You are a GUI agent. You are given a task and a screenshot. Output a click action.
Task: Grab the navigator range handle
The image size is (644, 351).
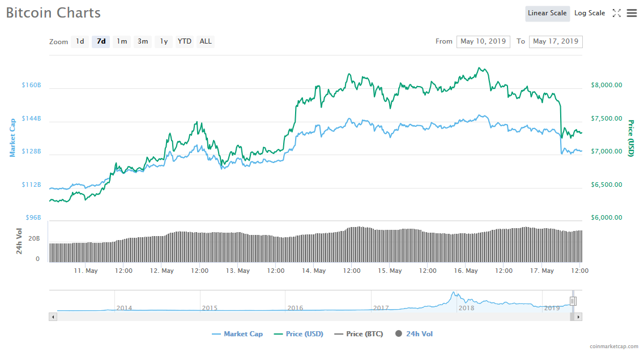tap(573, 301)
